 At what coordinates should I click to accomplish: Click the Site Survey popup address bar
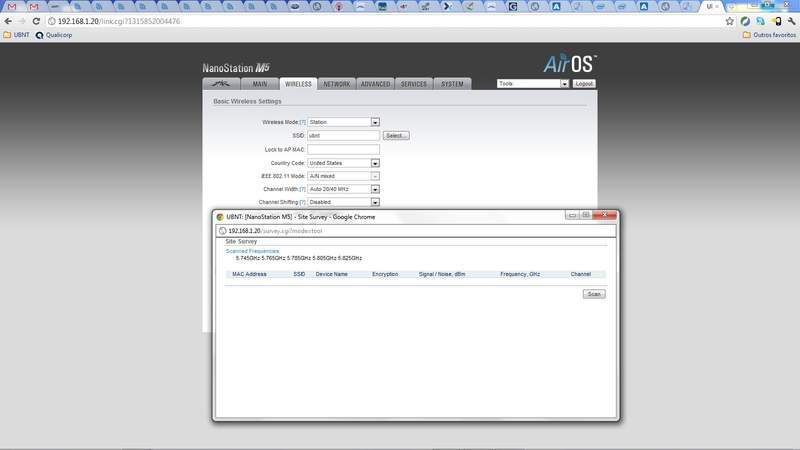416,231
